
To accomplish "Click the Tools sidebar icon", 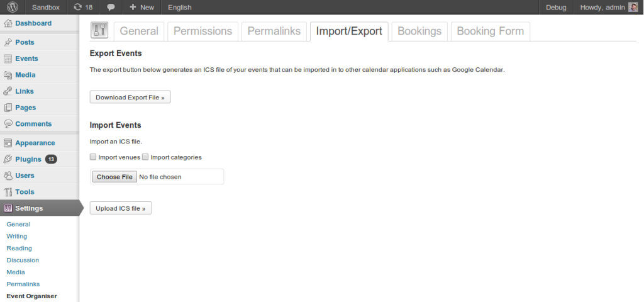I will tap(8, 192).
